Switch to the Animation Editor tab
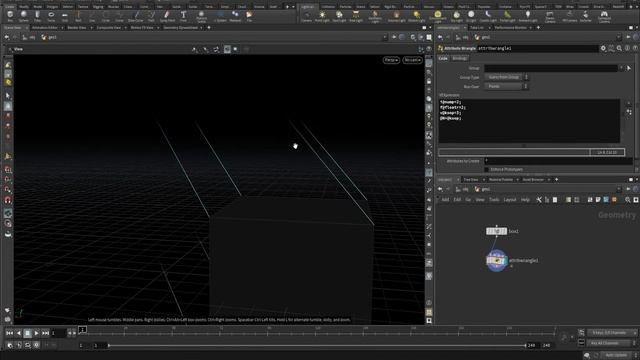The image size is (640, 360). coord(45,28)
